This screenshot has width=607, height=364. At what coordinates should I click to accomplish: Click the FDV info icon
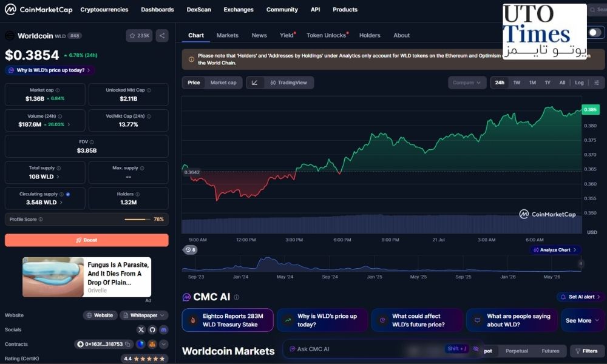92,142
